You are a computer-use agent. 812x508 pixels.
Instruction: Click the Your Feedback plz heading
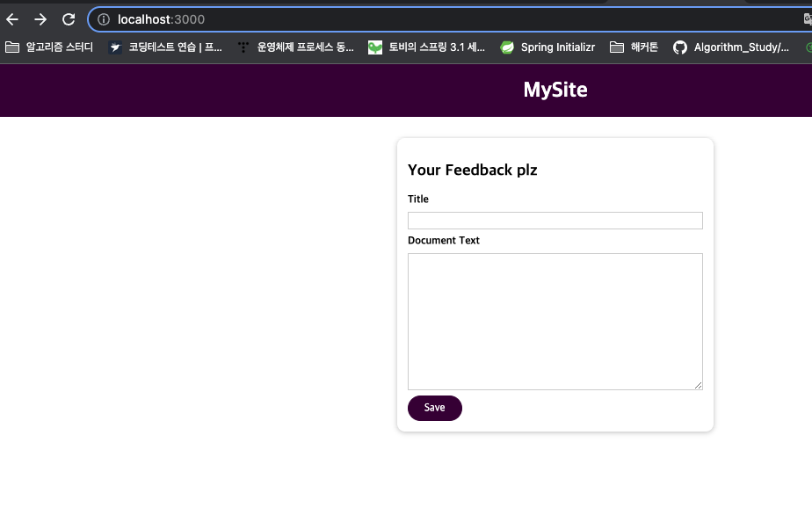pyautogui.click(x=472, y=170)
